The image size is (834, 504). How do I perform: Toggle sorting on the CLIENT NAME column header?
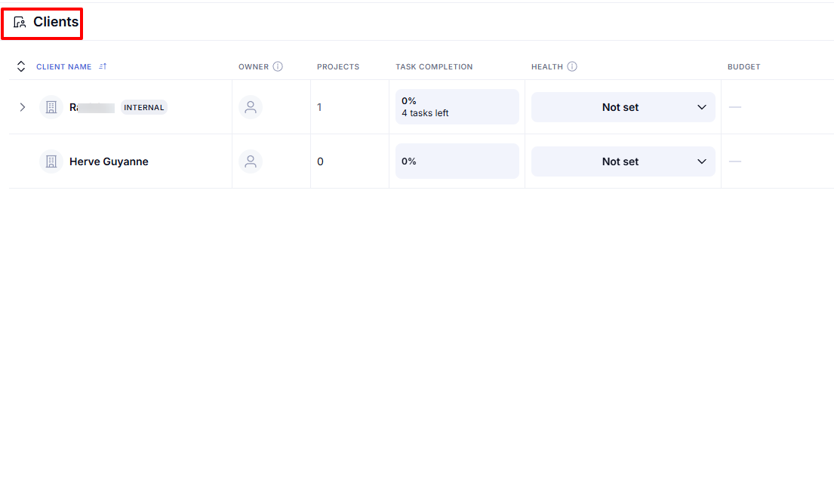point(64,66)
